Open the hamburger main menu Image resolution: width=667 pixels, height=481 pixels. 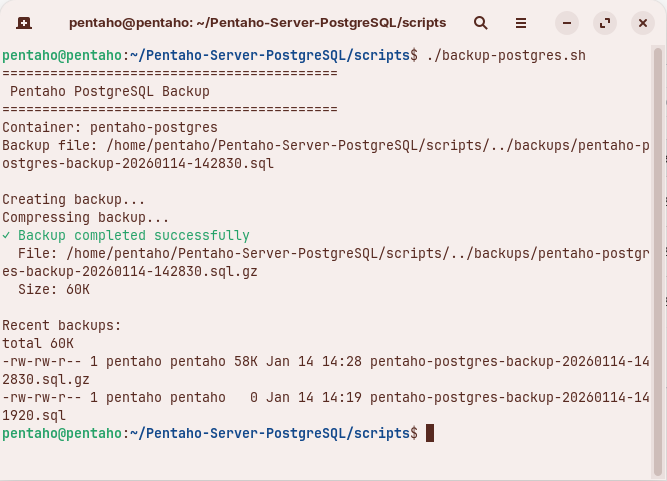pyautogui.click(x=521, y=22)
